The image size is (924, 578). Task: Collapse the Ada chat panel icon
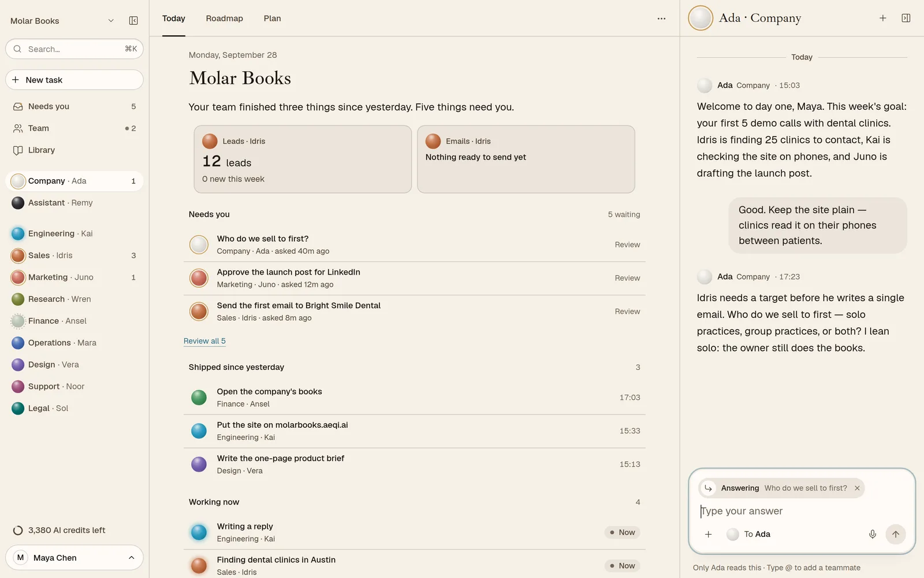click(906, 18)
